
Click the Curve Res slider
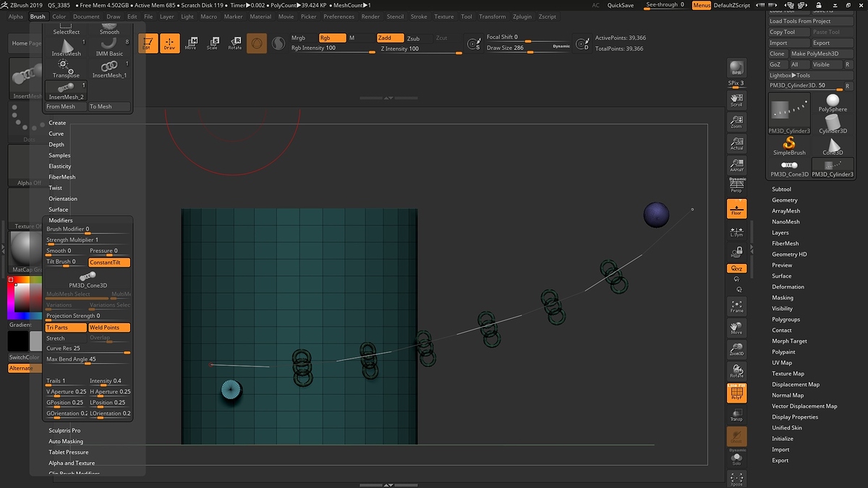88,349
